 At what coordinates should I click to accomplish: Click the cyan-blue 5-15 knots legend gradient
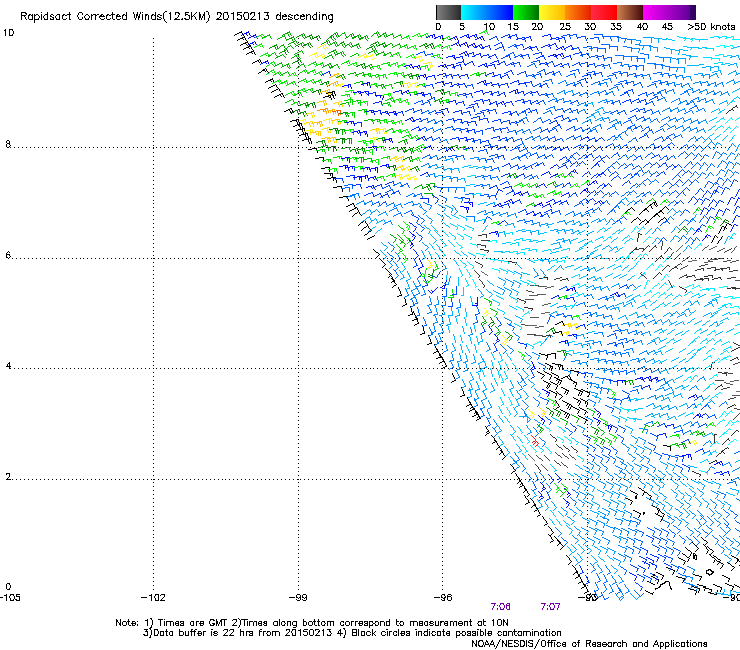487,12
